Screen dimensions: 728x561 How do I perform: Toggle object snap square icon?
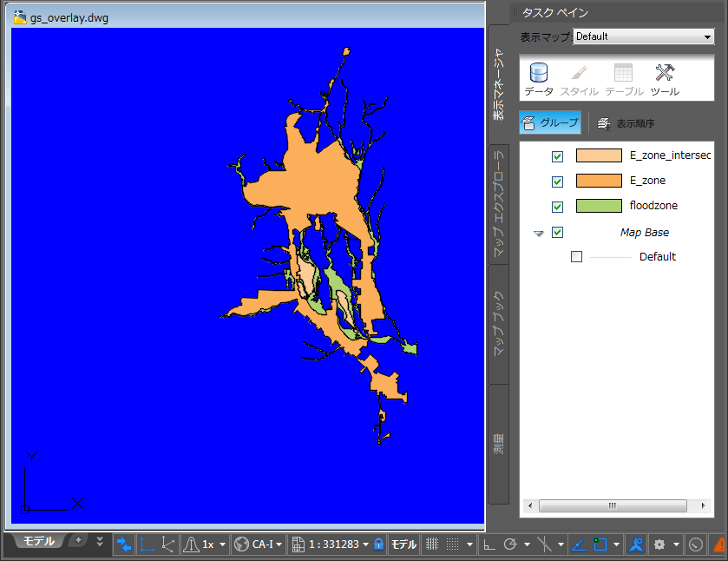point(600,544)
